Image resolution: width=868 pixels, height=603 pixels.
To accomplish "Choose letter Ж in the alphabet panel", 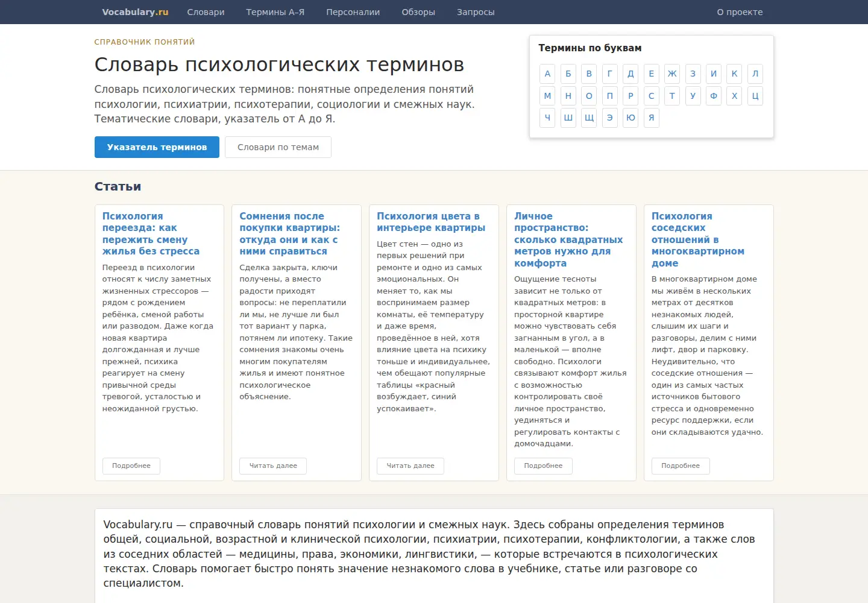I will pyautogui.click(x=672, y=74).
